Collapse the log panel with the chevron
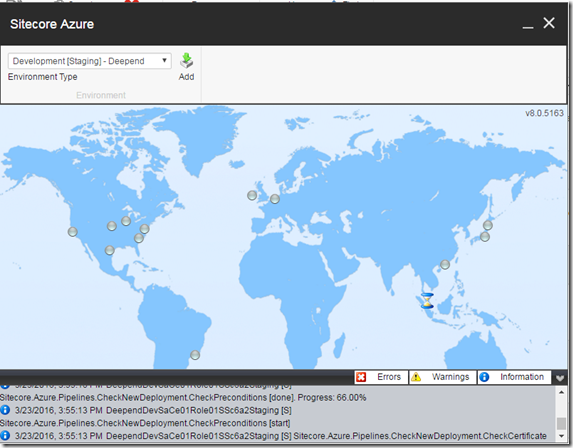This screenshot has width=573, height=448. point(559,378)
